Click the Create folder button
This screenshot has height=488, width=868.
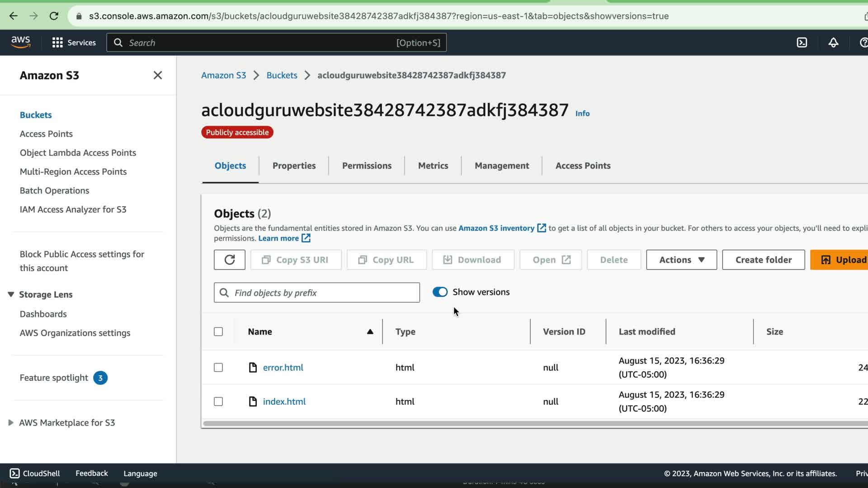763,260
